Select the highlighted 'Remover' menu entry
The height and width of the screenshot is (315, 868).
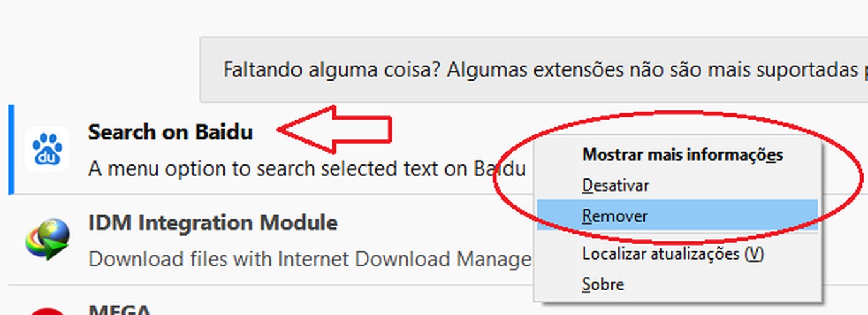677,215
